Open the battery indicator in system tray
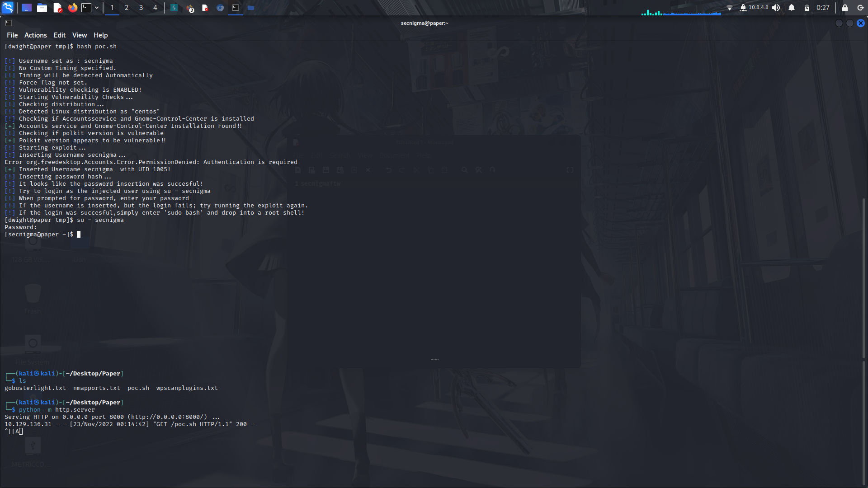 pyautogui.click(x=807, y=8)
